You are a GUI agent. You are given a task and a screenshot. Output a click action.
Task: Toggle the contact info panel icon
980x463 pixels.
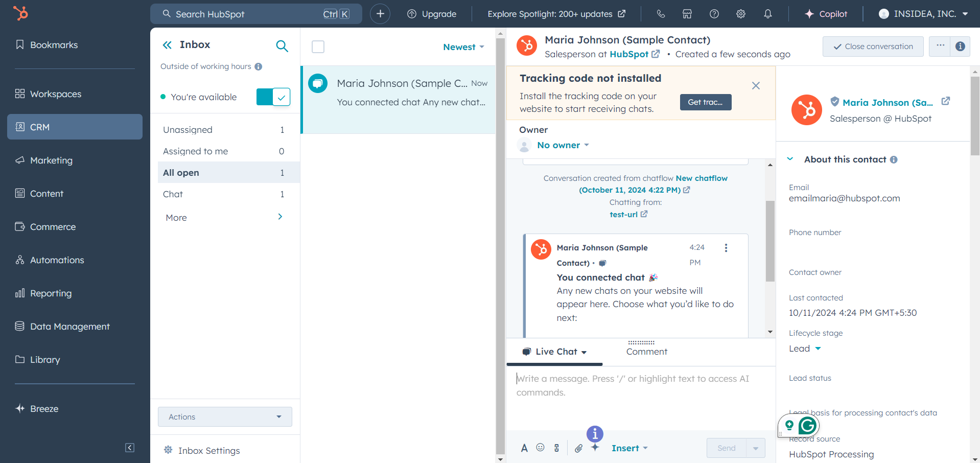(960, 47)
